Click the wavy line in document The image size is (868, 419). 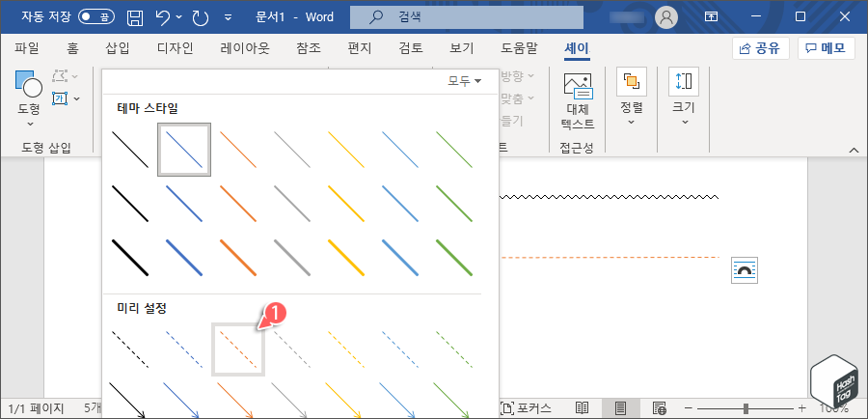point(609,197)
